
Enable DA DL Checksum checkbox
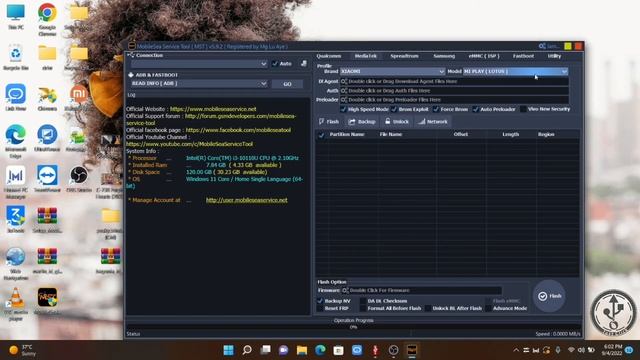point(363,301)
